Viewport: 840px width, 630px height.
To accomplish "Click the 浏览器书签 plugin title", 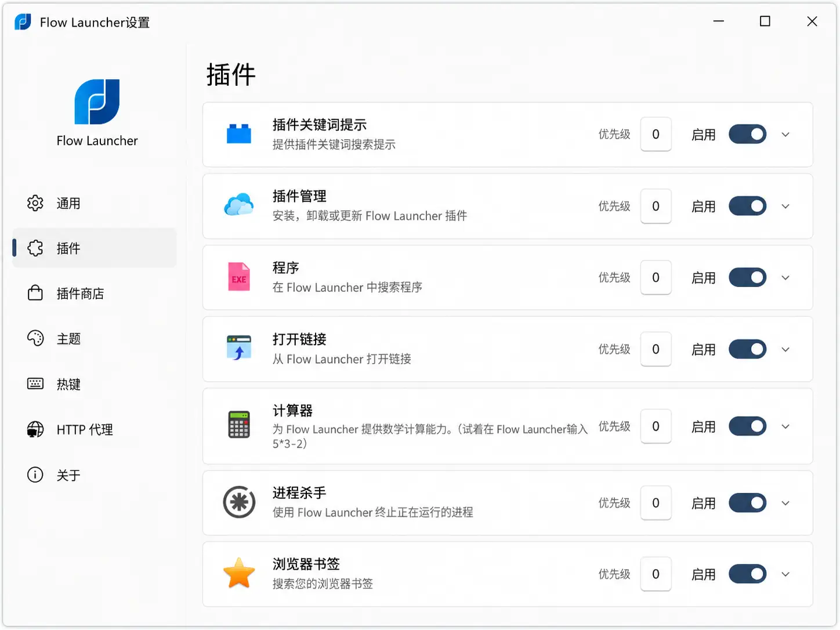I will pyautogui.click(x=306, y=564).
